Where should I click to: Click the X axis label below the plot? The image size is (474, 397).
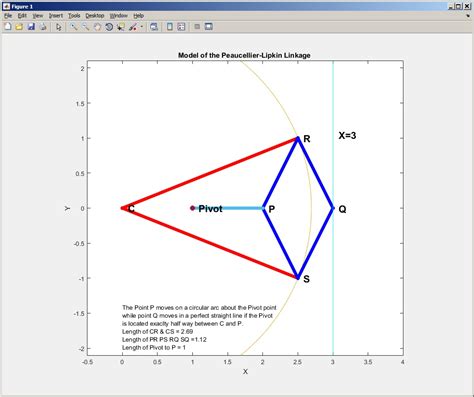pos(245,371)
